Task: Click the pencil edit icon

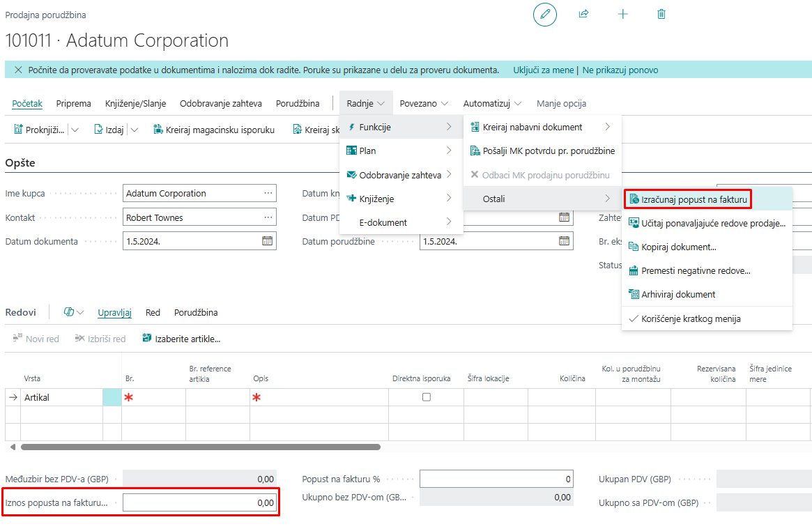Action: point(544,15)
